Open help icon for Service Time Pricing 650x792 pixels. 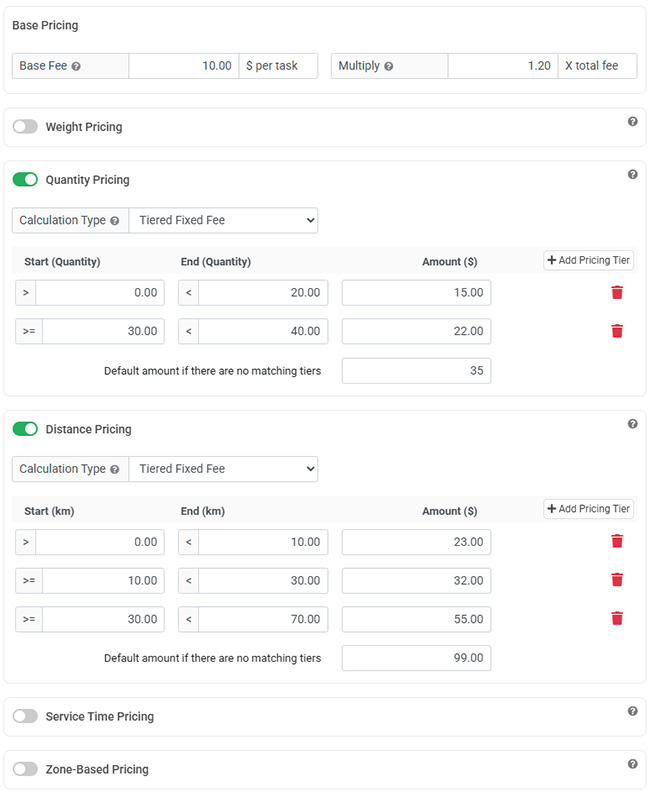tap(632, 711)
